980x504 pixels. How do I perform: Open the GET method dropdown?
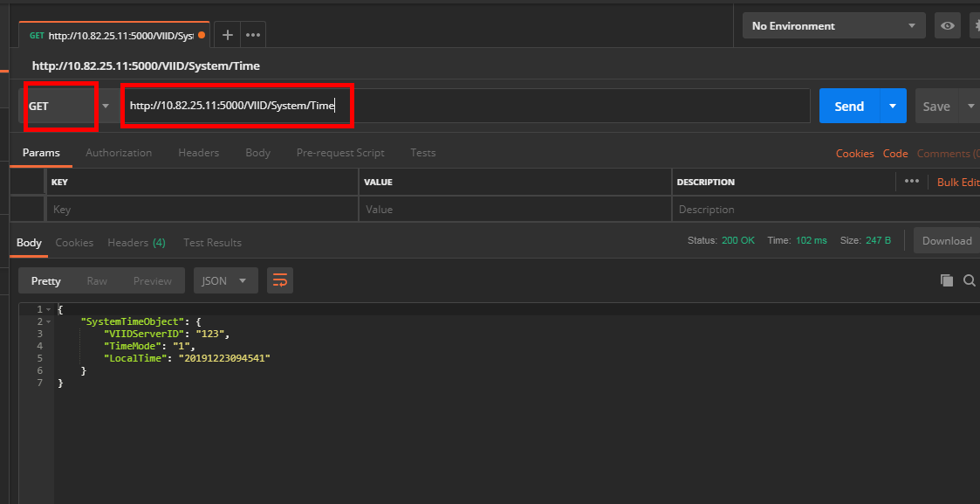point(68,106)
